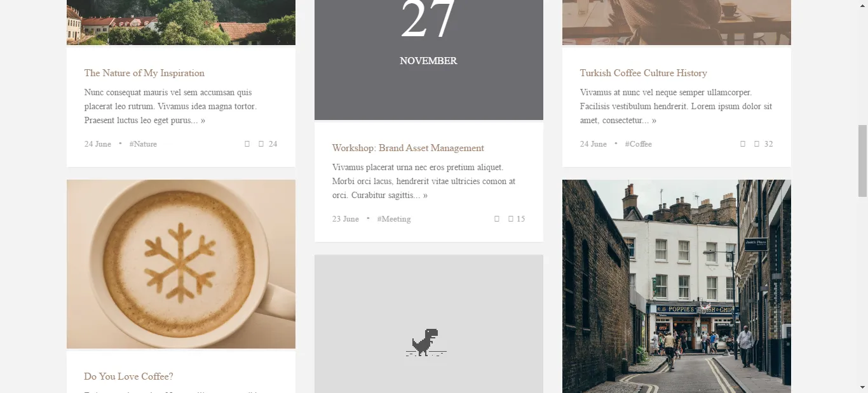Click the icon beside count 32
This screenshot has width=868, height=393.
click(757, 144)
